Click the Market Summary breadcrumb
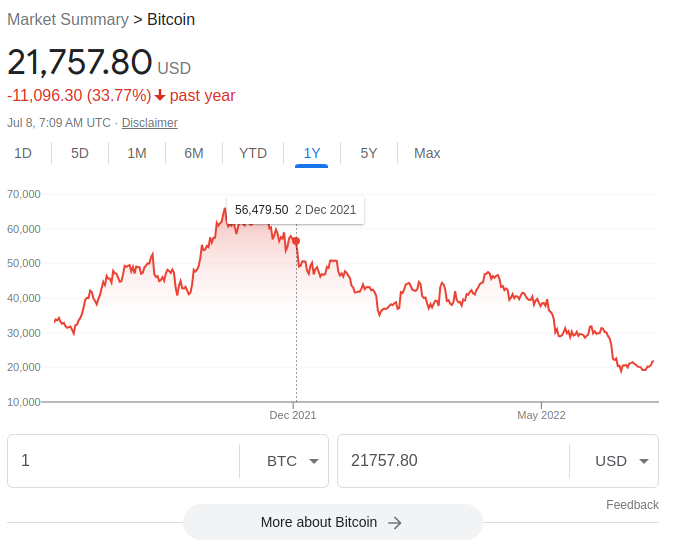The height and width of the screenshot is (549, 686). [68, 20]
